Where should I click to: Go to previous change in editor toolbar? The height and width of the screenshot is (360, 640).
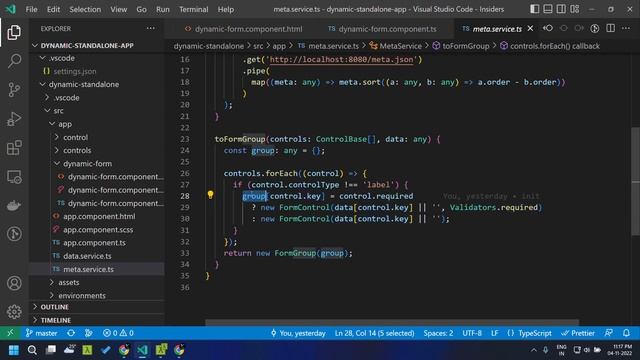point(548,29)
